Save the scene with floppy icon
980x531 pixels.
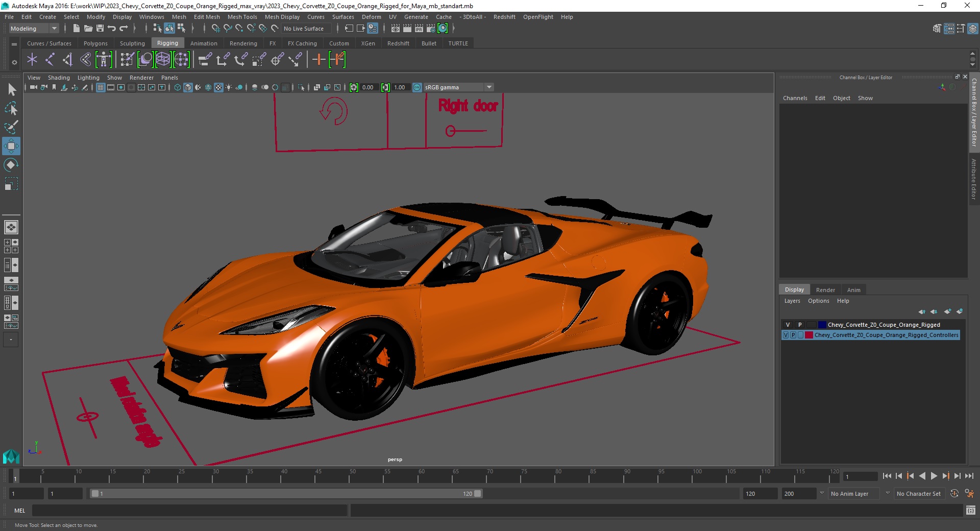pyautogui.click(x=100, y=29)
